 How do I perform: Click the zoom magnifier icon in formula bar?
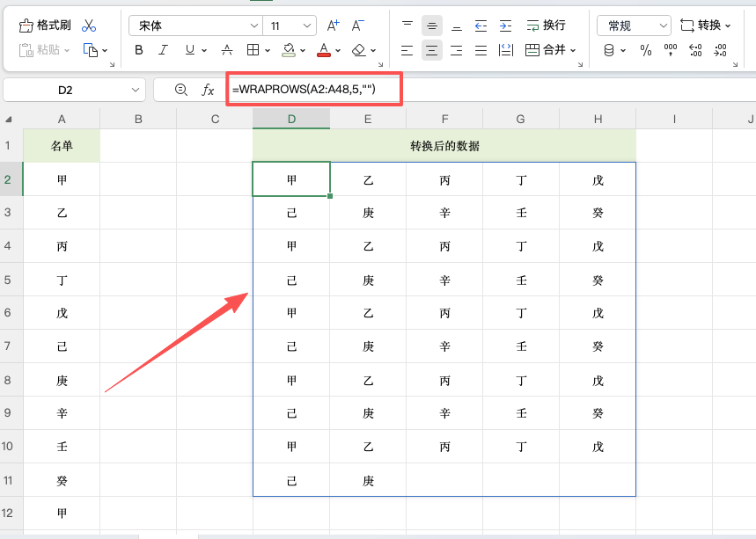click(x=181, y=90)
